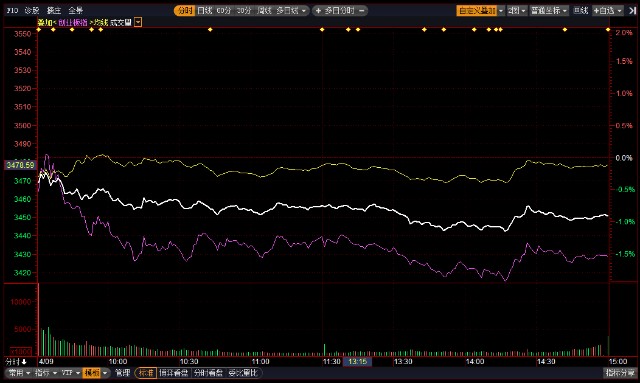640x383 pixels.
Task: Click the 创业板指 overlay legend
Action: pos(73,22)
